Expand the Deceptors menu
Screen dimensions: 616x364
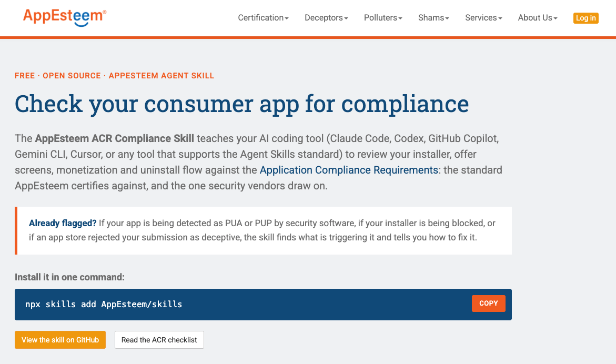[326, 18]
